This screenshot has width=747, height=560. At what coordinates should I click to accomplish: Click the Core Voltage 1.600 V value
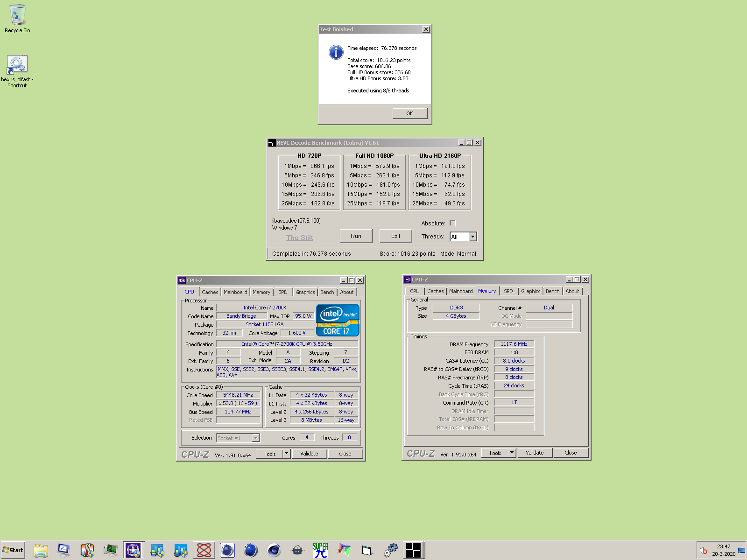pyautogui.click(x=297, y=333)
